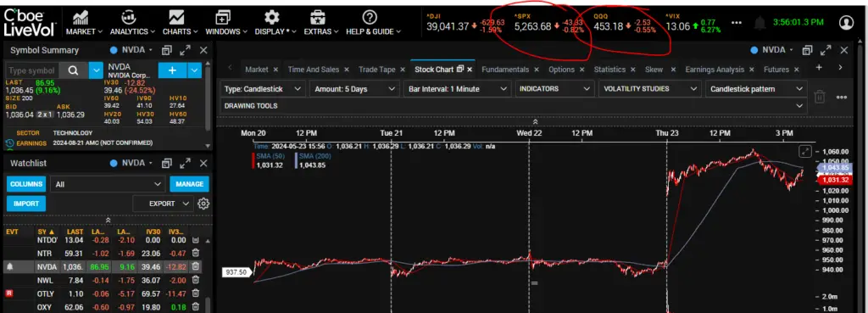
Task: Expand the Drawing Tools dropdown
Action: (x=514, y=105)
